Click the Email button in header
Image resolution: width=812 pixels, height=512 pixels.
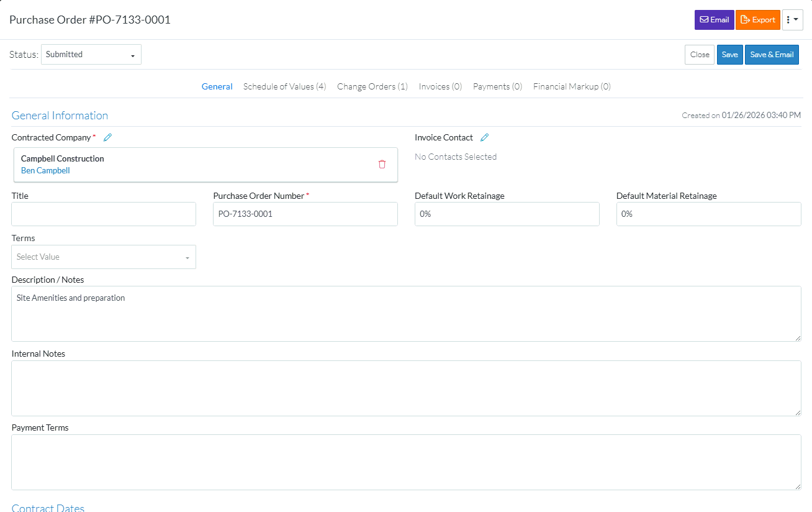(714, 20)
